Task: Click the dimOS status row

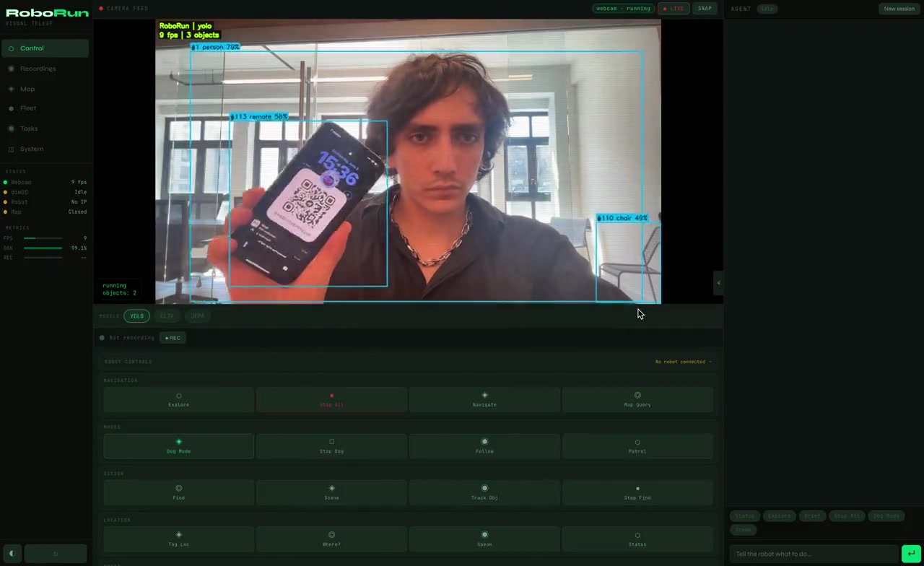Action: coord(45,192)
